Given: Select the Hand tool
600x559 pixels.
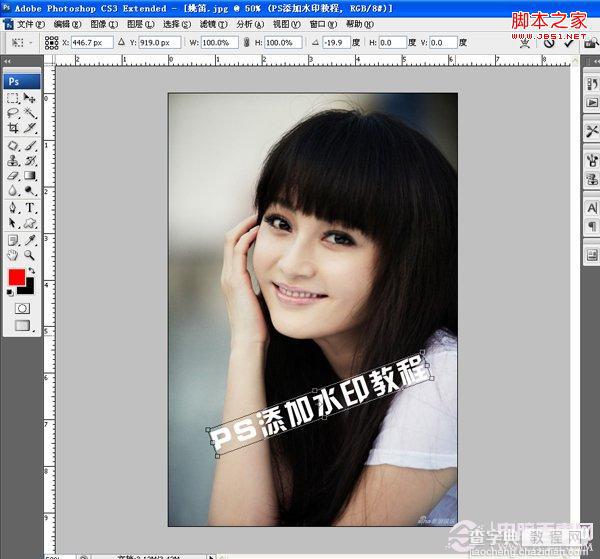Looking at the screenshot, I should (13, 255).
